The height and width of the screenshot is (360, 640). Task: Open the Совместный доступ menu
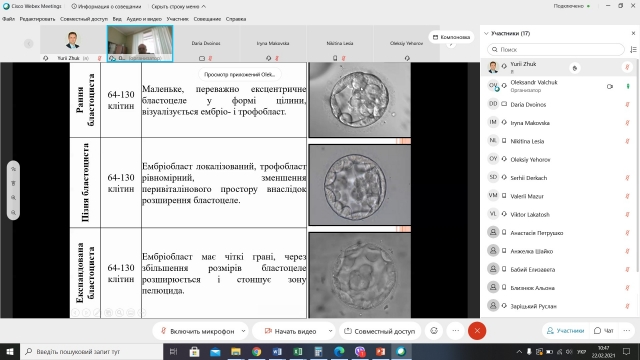click(84, 19)
